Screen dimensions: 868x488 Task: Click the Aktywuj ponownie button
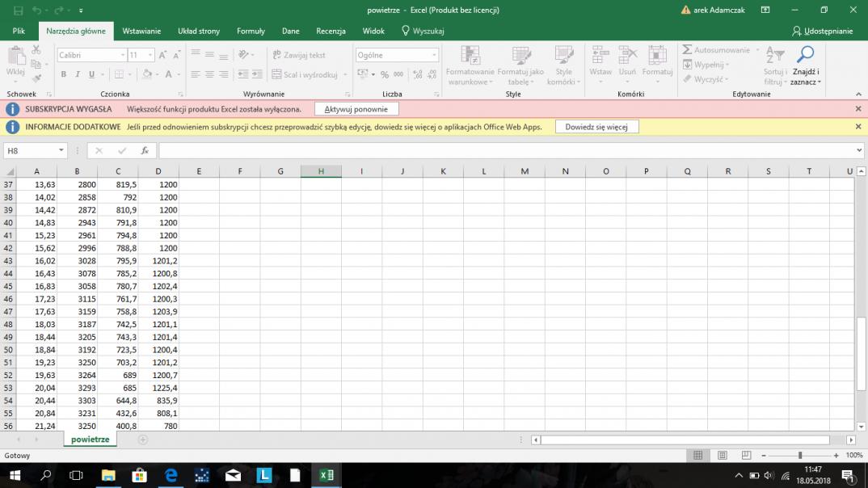[356, 109]
